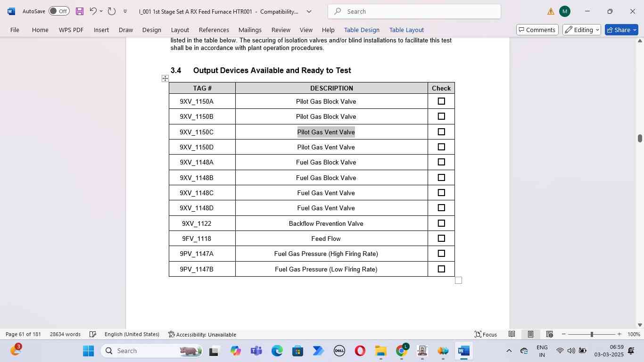Click the zoom out minus button
The width and height of the screenshot is (644, 362).
[x=563, y=334]
